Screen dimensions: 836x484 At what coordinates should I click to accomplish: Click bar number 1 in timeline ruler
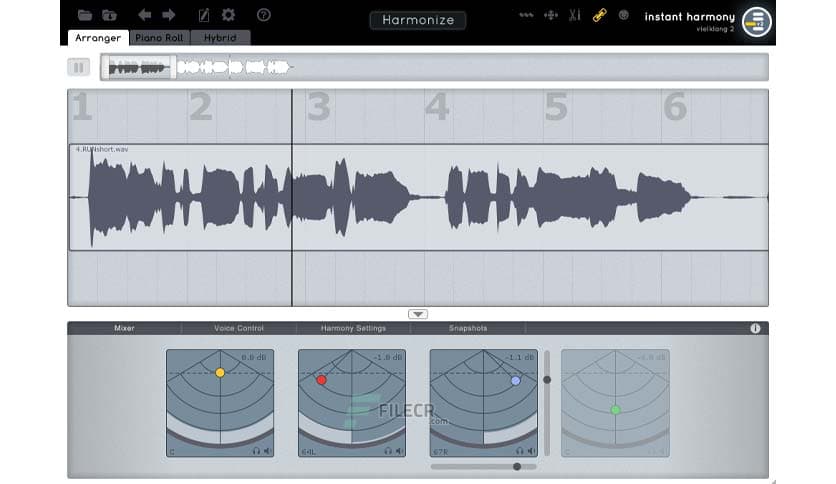click(x=82, y=107)
